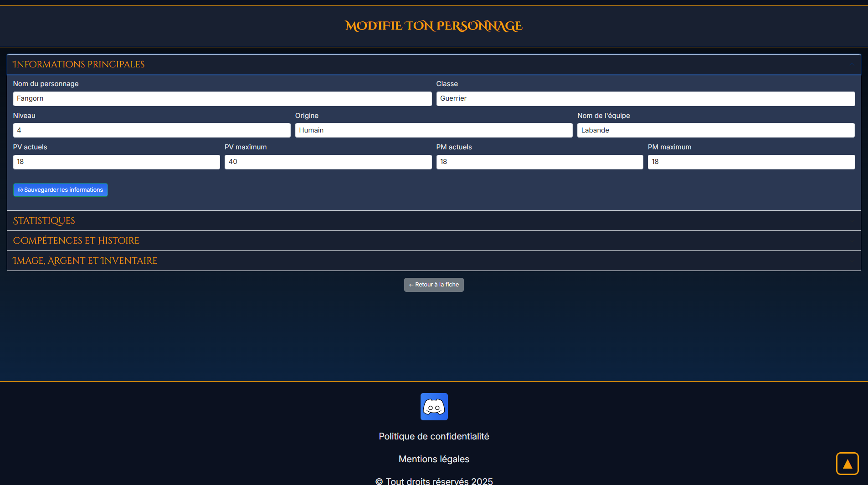Click the Discord logo icon

click(x=434, y=407)
